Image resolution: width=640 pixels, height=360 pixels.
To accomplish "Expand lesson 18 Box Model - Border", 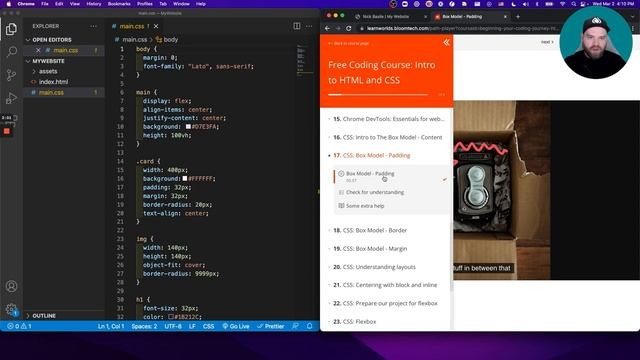I will (x=370, y=231).
